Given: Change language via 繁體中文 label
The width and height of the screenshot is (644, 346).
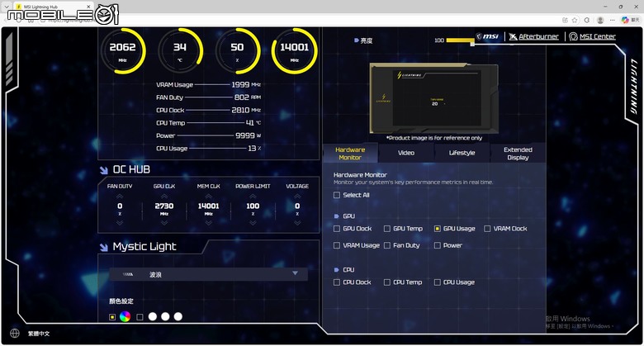Looking at the screenshot, I should [39, 334].
